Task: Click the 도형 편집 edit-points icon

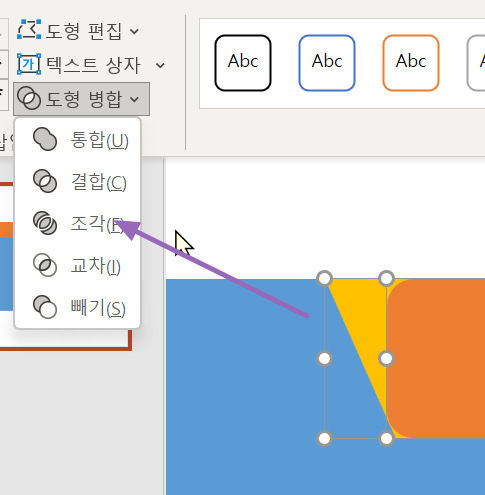Action: click(x=29, y=29)
